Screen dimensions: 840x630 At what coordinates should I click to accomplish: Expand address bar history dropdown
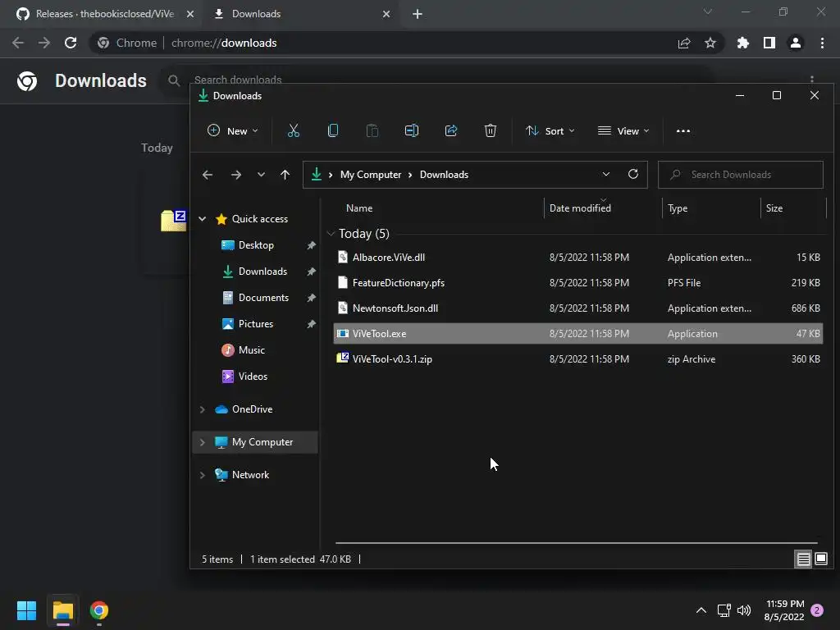tap(606, 174)
